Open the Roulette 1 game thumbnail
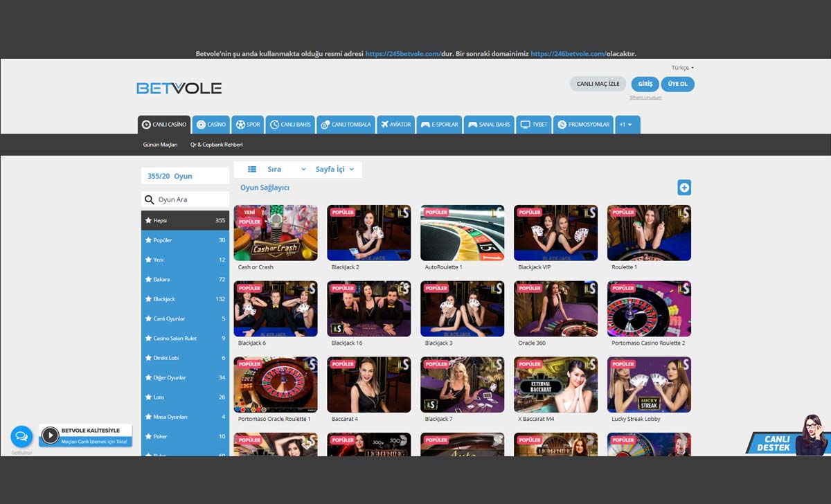The width and height of the screenshot is (831, 504). coord(650,233)
